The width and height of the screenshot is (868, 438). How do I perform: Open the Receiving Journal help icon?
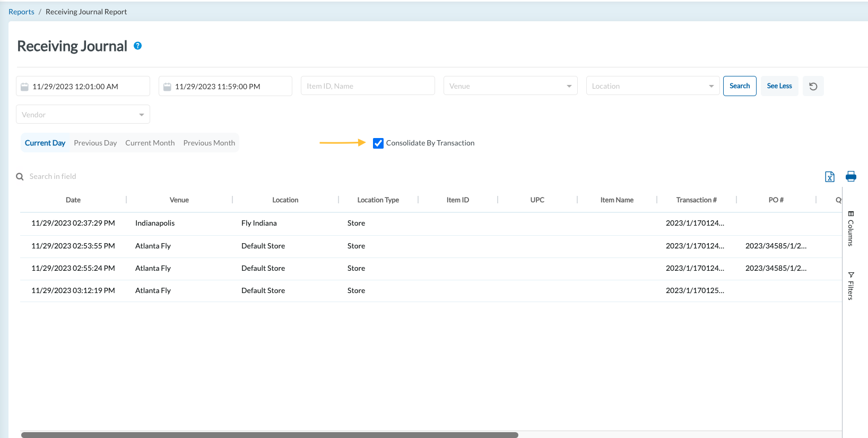(137, 46)
